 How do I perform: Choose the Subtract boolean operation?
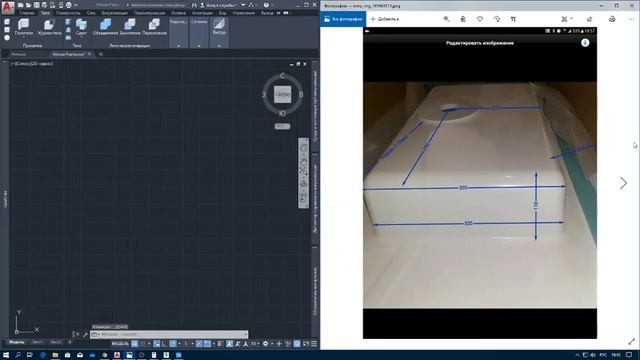pyautogui.click(x=130, y=27)
